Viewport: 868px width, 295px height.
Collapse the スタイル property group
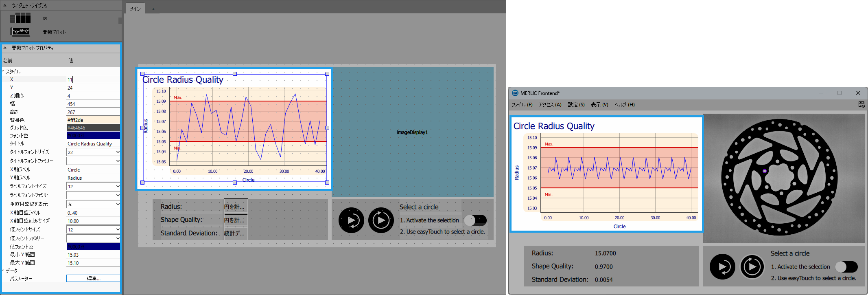[x=3, y=71]
